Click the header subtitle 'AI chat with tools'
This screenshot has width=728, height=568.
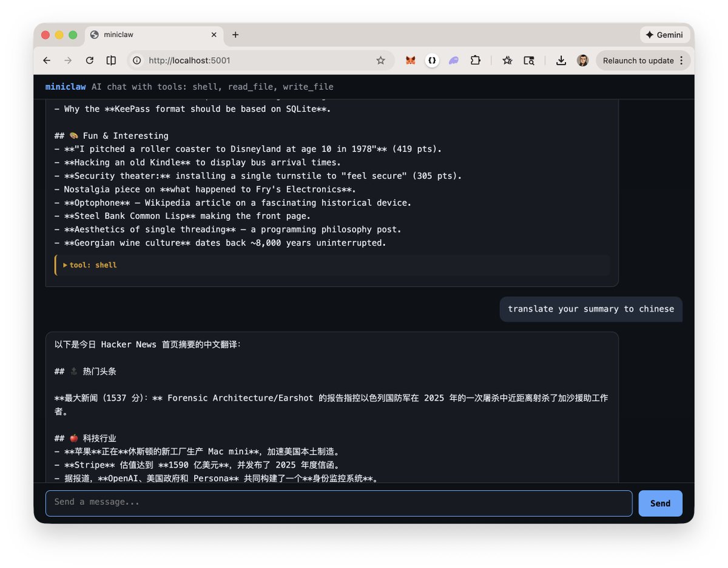point(212,87)
